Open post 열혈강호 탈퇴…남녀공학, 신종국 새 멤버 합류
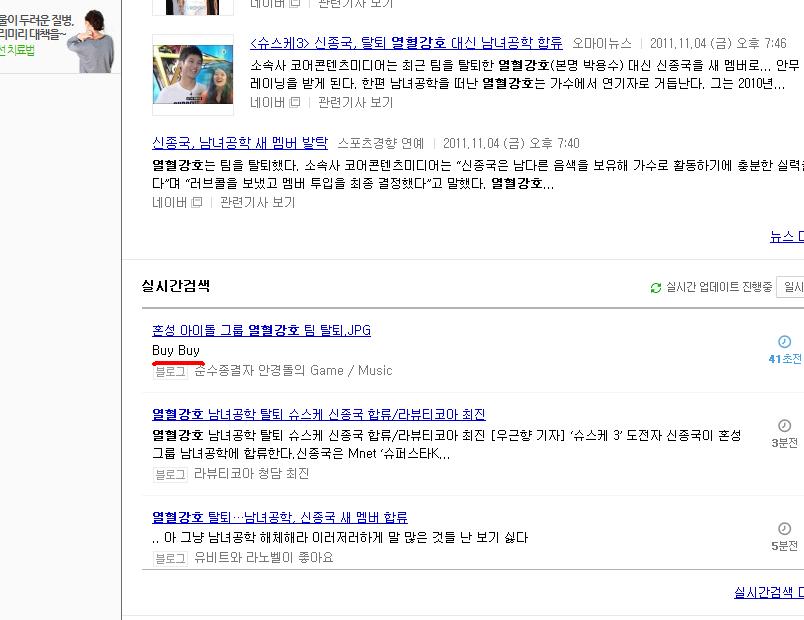Viewport: 804px width, 620px height. pyautogui.click(x=280, y=517)
